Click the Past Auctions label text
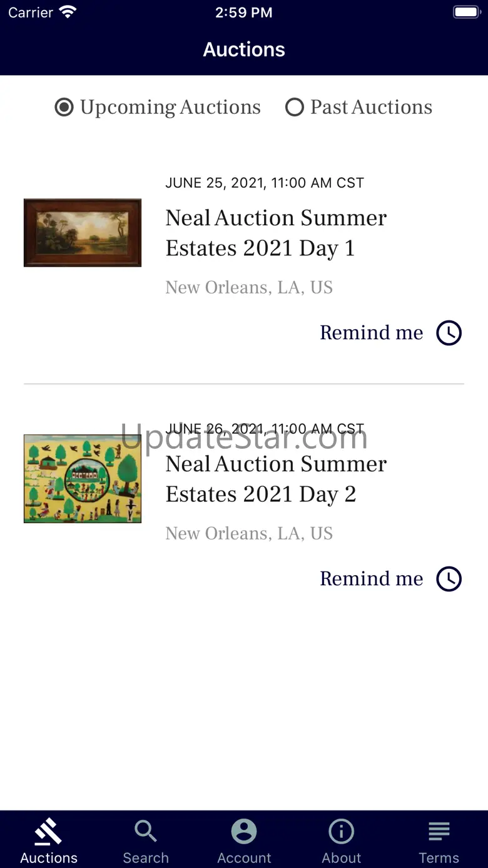 pyautogui.click(x=371, y=108)
